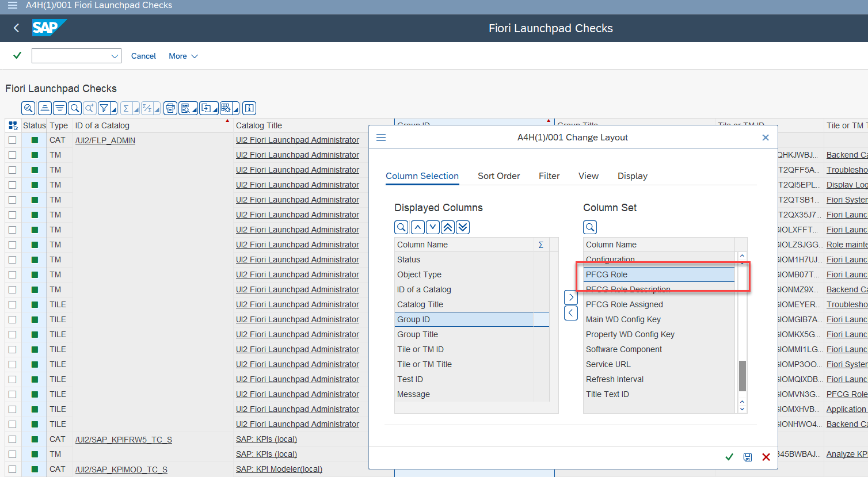Open Total dropdown arrow
The height and width of the screenshot is (477, 868).
click(x=136, y=108)
